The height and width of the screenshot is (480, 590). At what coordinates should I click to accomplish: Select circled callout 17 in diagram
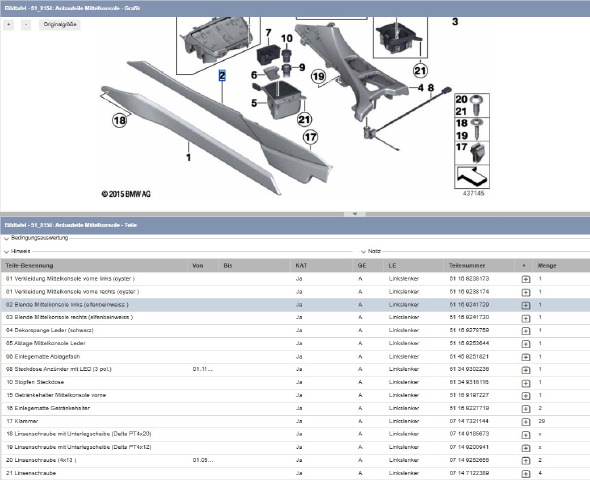pos(310,137)
